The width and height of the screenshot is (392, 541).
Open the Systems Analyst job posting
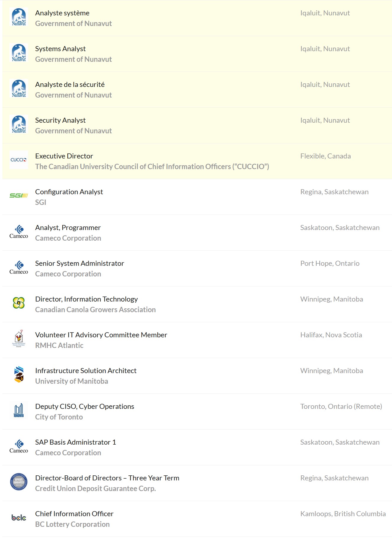(x=60, y=49)
